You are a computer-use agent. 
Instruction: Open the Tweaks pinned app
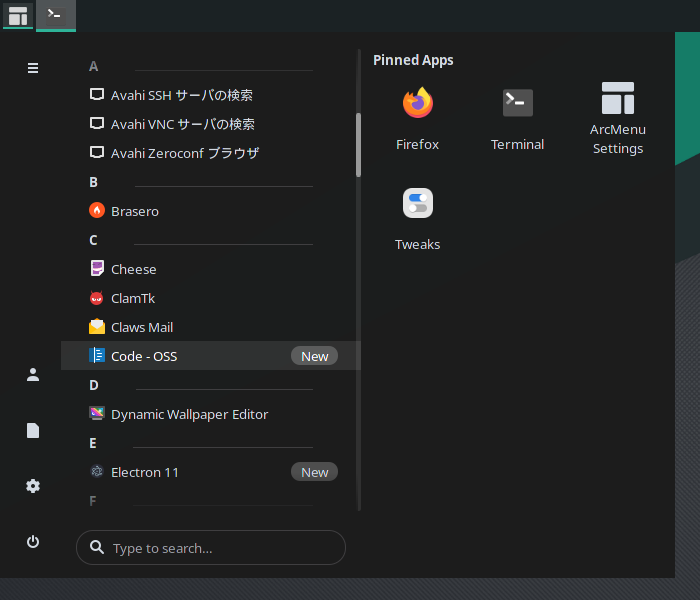click(417, 219)
